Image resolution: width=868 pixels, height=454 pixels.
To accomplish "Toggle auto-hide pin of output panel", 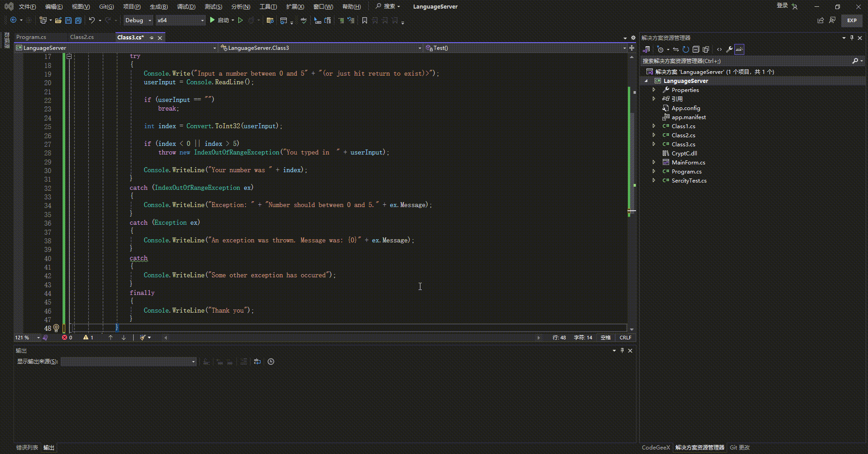I will tap(622, 350).
